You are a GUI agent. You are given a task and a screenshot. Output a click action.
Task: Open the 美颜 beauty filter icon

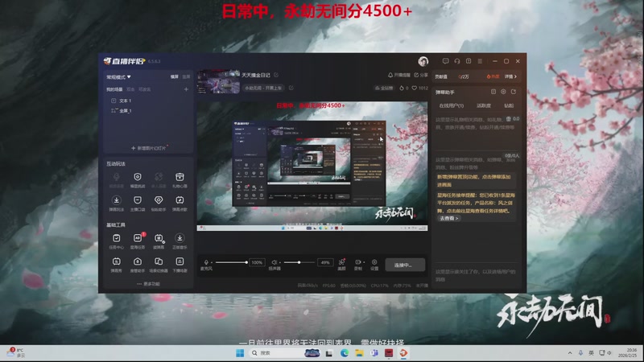point(341,262)
